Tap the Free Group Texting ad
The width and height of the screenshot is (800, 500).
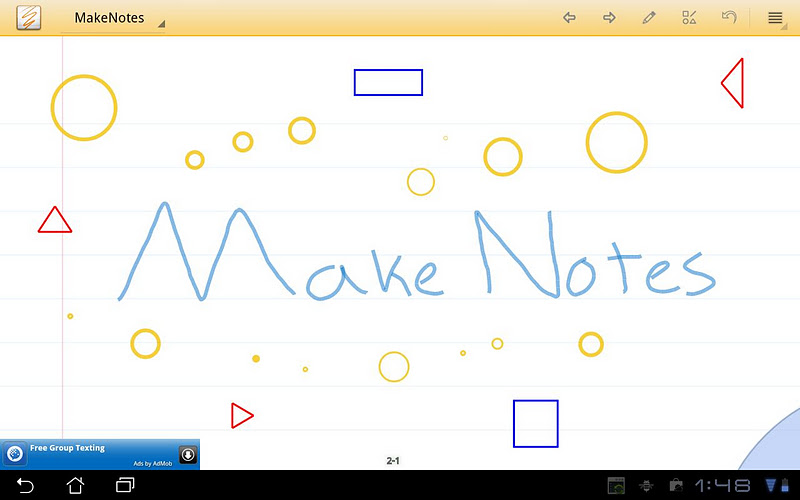pos(100,454)
